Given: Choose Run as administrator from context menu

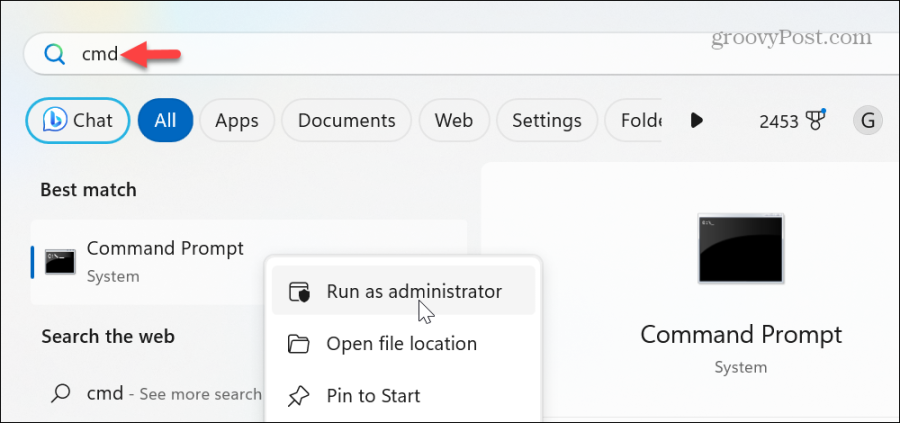Looking at the screenshot, I should pos(403,292).
